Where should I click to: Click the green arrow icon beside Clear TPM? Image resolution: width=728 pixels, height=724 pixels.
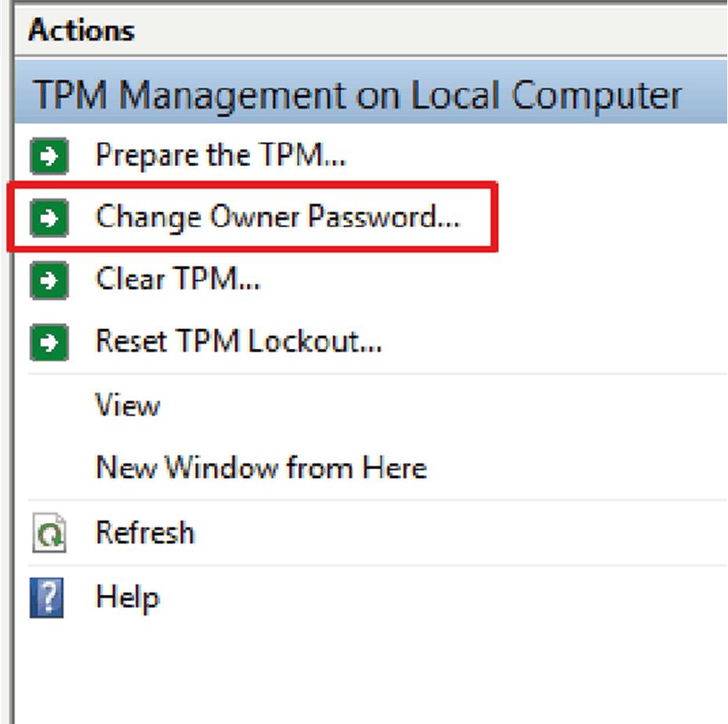(49, 280)
